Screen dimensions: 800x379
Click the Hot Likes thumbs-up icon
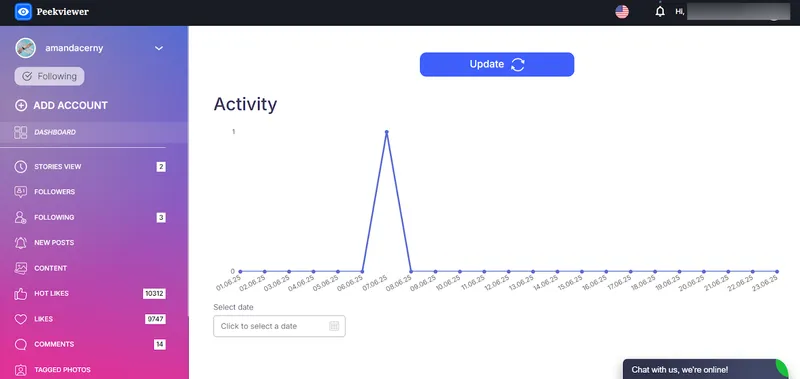point(20,294)
